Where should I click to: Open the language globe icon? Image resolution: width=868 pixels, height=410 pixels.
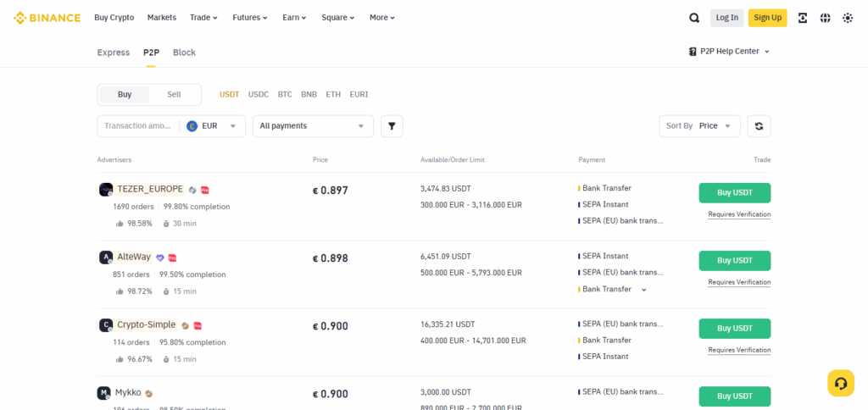pos(826,18)
